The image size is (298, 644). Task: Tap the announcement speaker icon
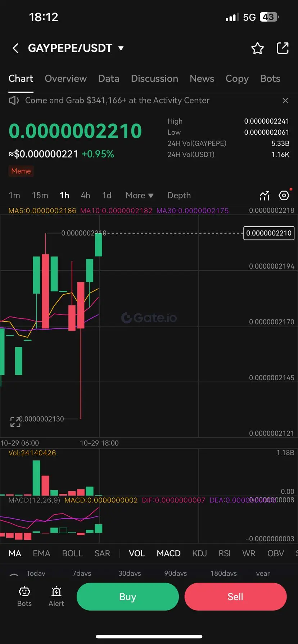[14, 101]
